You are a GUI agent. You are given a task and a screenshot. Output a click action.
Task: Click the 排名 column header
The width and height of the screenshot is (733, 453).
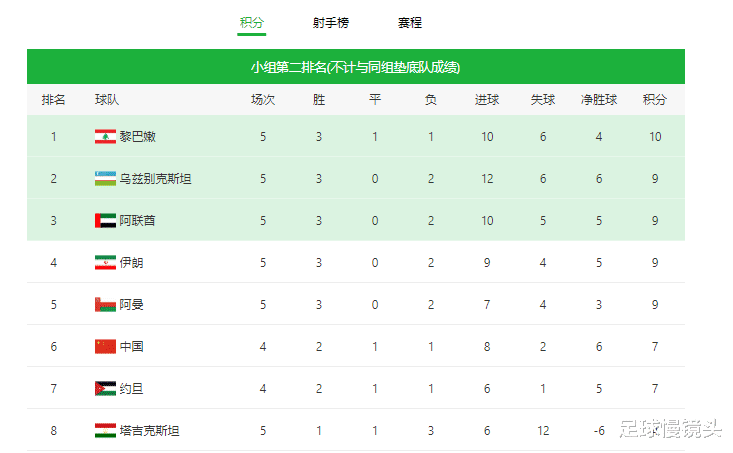[53, 100]
